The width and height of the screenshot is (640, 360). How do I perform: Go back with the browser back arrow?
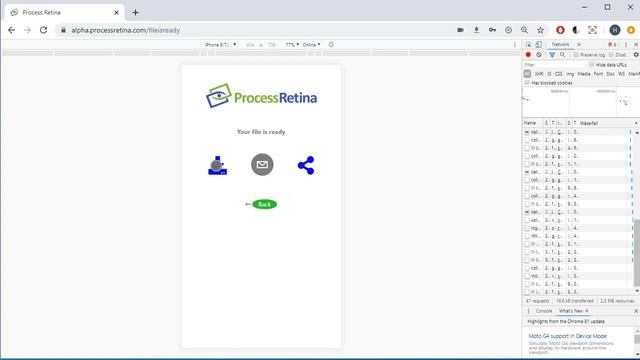pyautogui.click(x=11, y=30)
